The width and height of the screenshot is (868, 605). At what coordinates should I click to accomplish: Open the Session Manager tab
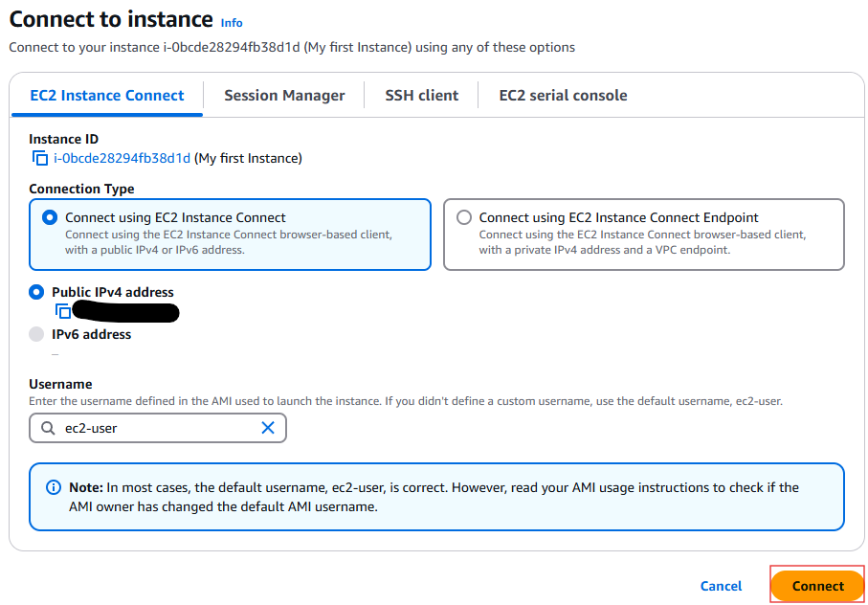point(284,95)
